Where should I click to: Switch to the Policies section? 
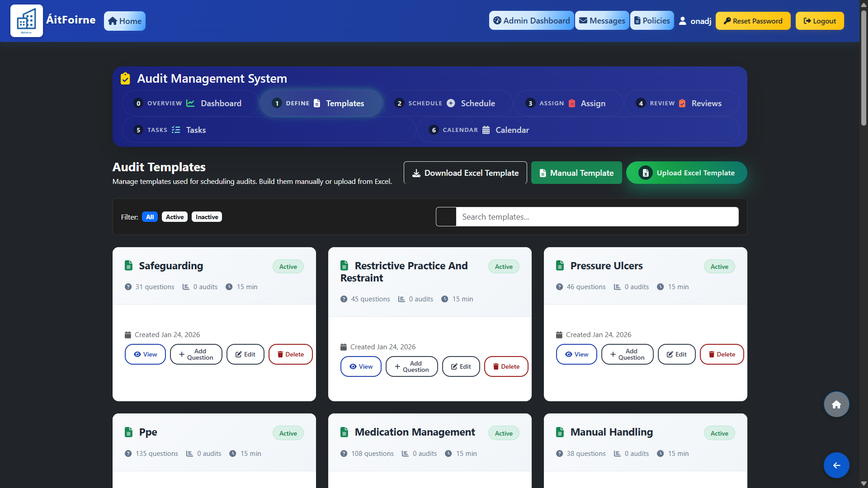pos(652,20)
